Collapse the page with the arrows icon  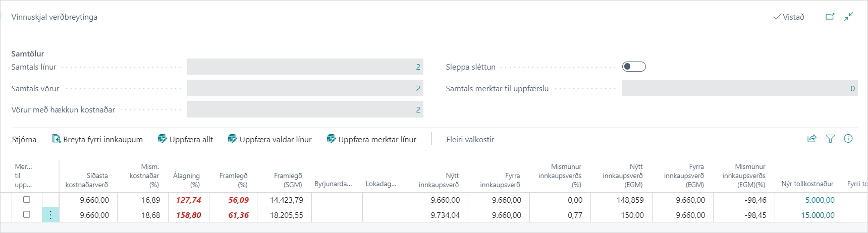(x=849, y=17)
